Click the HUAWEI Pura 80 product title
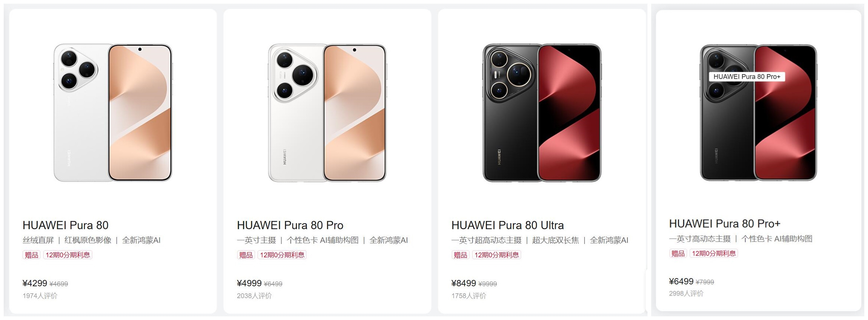868x320 pixels. click(x=66, y=225)
